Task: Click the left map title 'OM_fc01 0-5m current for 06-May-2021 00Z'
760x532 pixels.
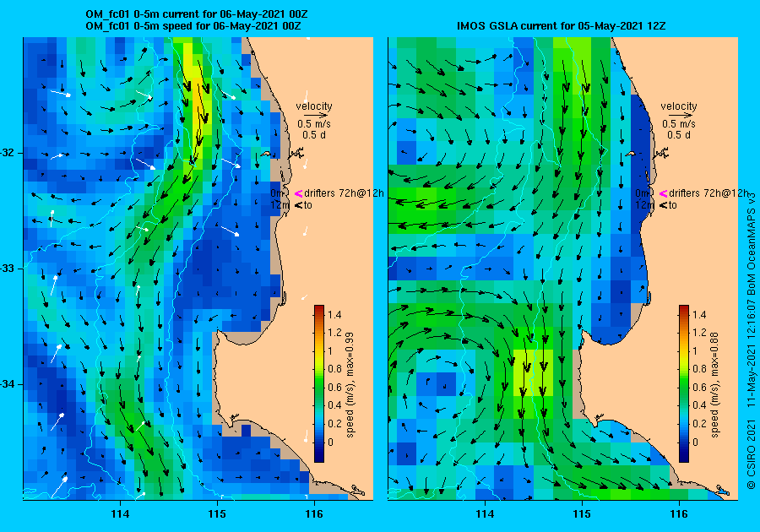Action: [196, 14]
